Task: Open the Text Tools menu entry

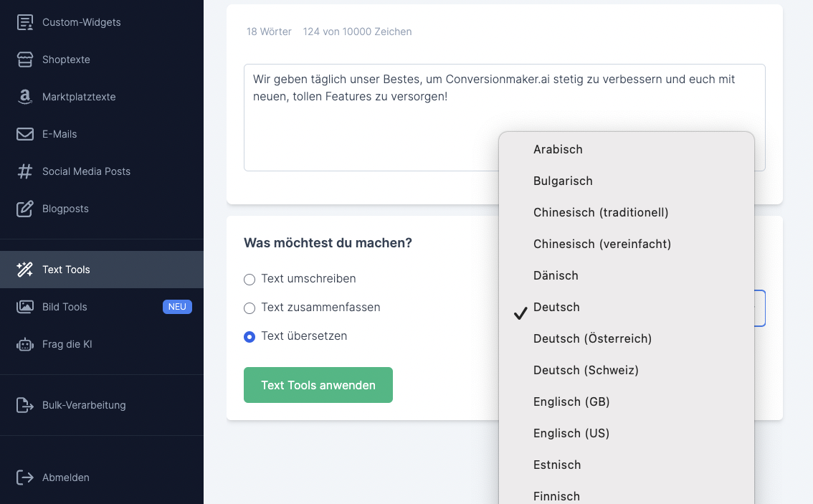Action: (102, 270)
